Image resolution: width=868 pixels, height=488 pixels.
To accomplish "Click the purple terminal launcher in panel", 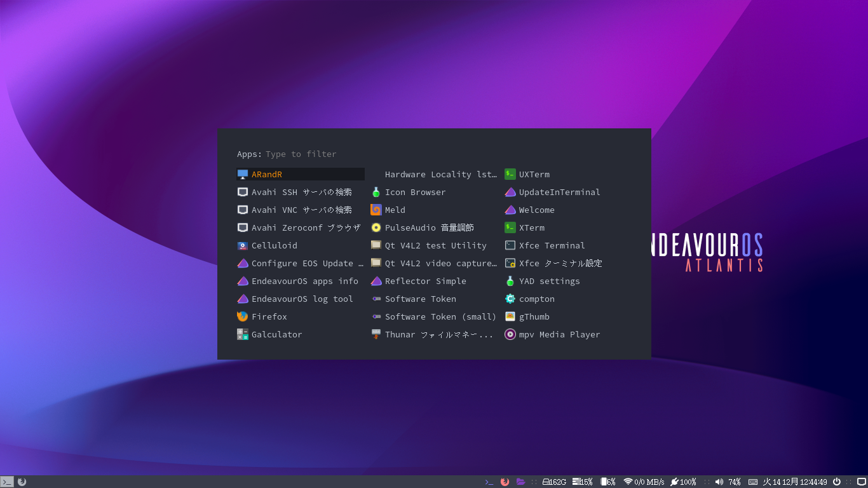I will pos(489,482).
